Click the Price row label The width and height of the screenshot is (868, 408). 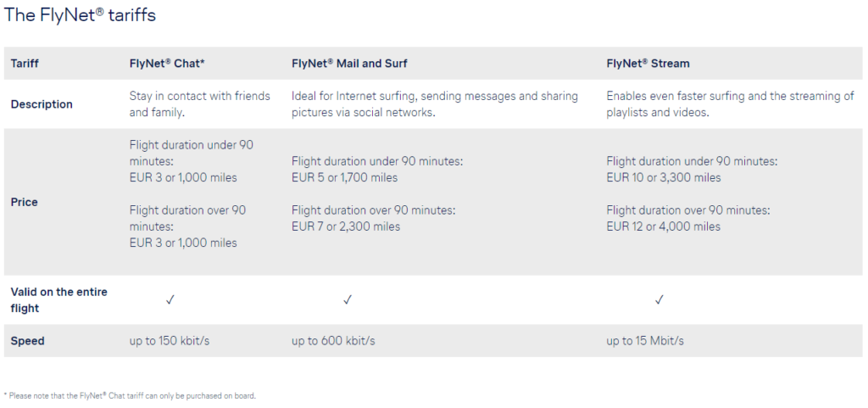coord(25,202)
